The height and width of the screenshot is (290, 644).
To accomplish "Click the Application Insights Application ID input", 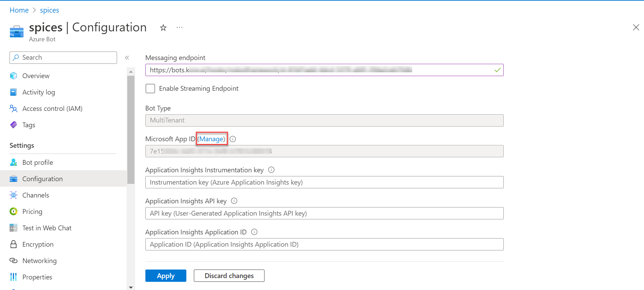I will point(324,244).
